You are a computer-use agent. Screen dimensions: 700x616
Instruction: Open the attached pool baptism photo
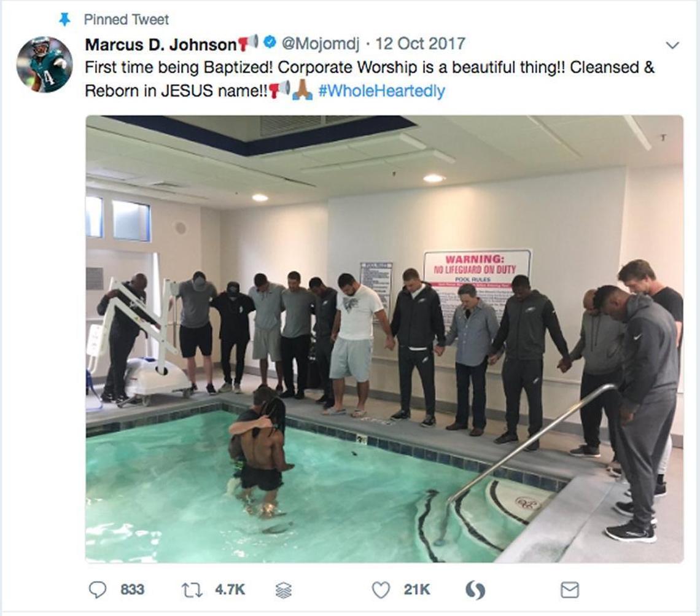coord(384,339)
